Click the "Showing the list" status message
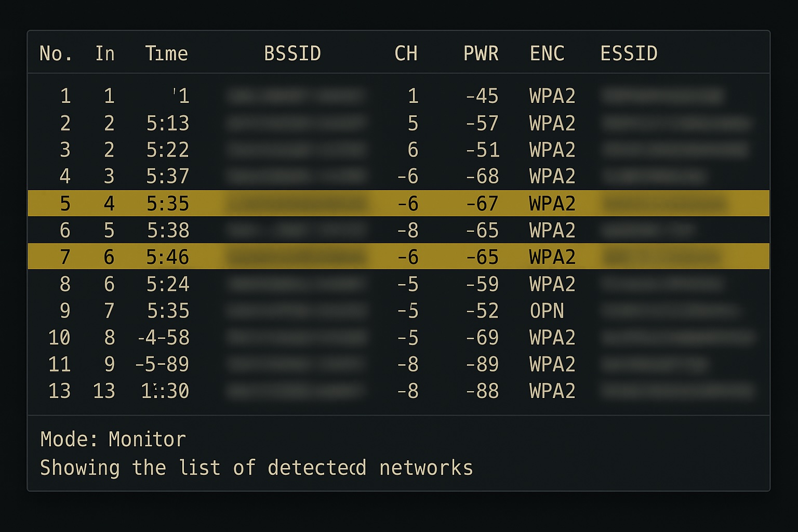The image size is (798, 532). 256,468
